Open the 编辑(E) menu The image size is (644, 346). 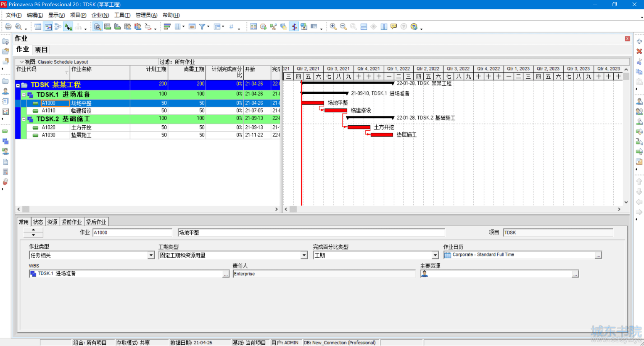35,15
